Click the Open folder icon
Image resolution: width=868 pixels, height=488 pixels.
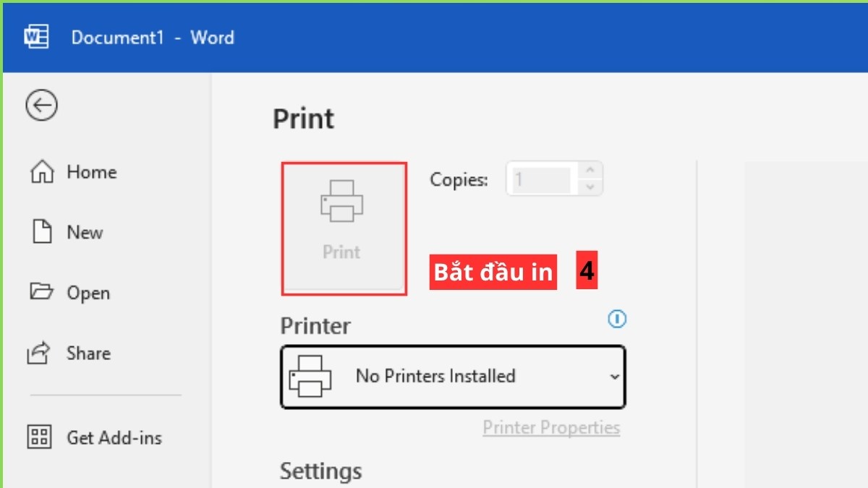point(41,293)
